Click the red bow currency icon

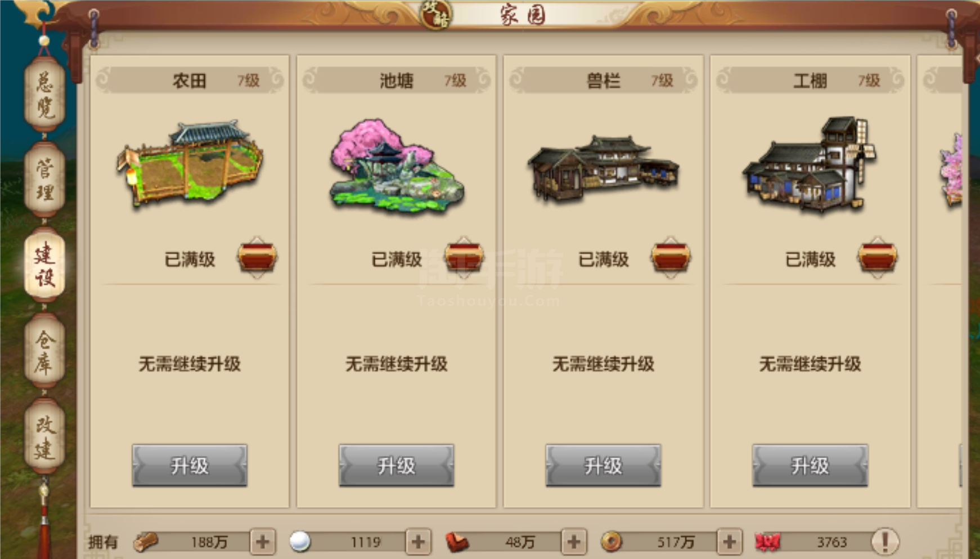coord(767,542)
